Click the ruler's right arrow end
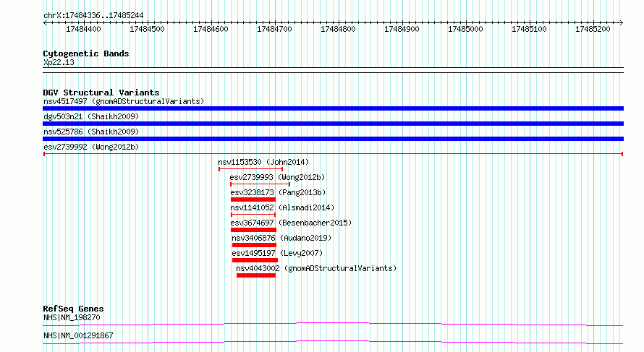 point(622,23)
